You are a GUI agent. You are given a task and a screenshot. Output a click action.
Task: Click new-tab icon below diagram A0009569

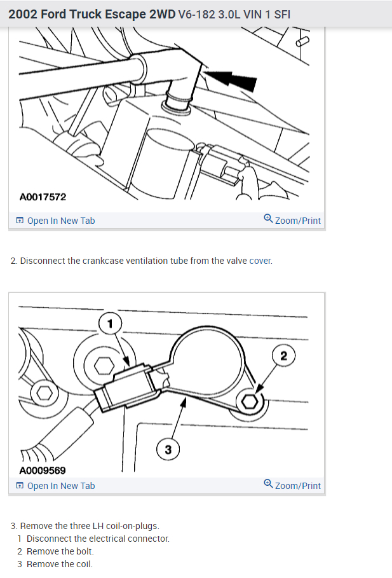click(20, 485)
